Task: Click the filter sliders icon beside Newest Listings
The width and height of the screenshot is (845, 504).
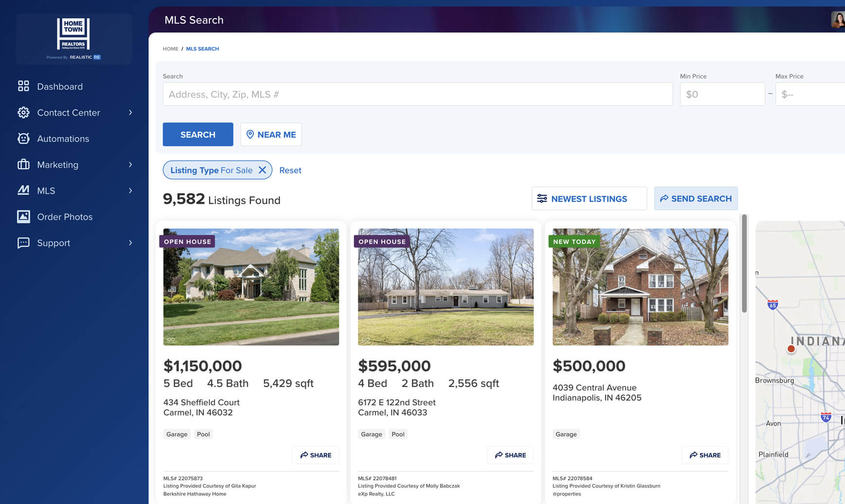Action: coord(542,198)
